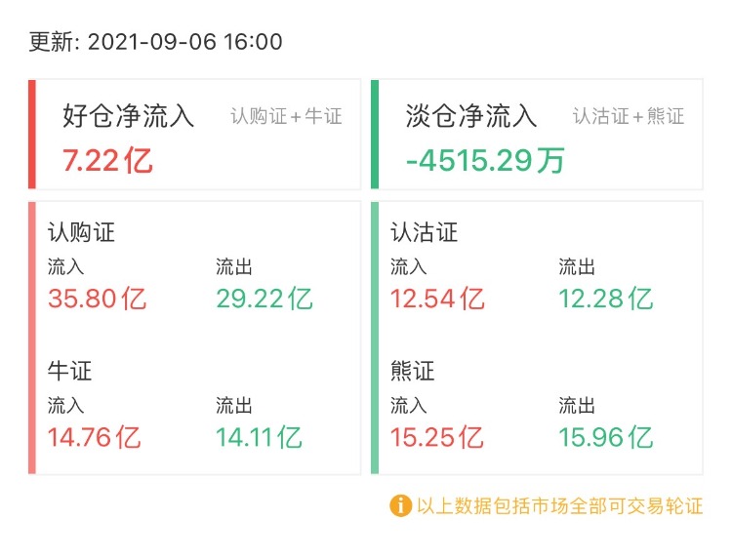
Task: Click 认沽证 inflow value 12.54亿
Action: (x=437, y=298)
